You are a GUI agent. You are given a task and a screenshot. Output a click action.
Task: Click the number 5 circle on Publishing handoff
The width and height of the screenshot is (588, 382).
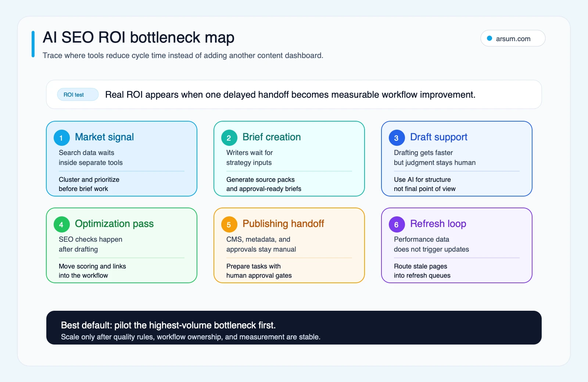coord(229,224)
